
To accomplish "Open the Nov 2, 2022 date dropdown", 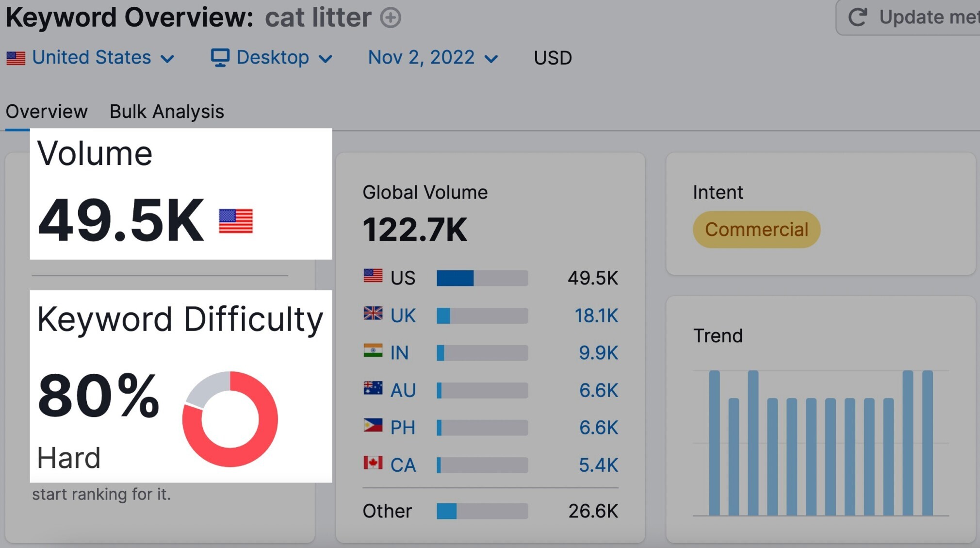I will pos(433,58).
